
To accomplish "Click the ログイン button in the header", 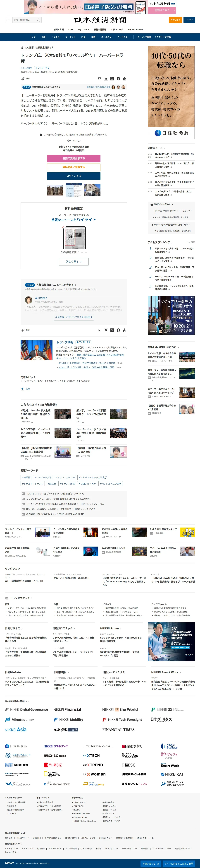I will click(189, 20).
